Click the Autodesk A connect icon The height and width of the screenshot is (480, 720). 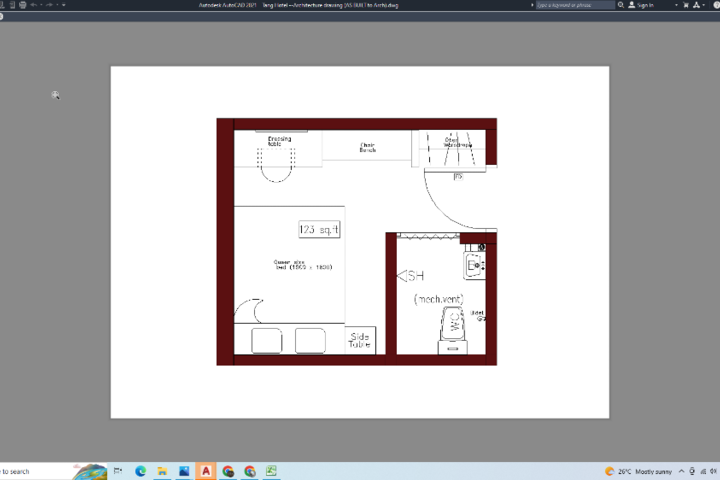pyautogui.click(x=697, y=5)
